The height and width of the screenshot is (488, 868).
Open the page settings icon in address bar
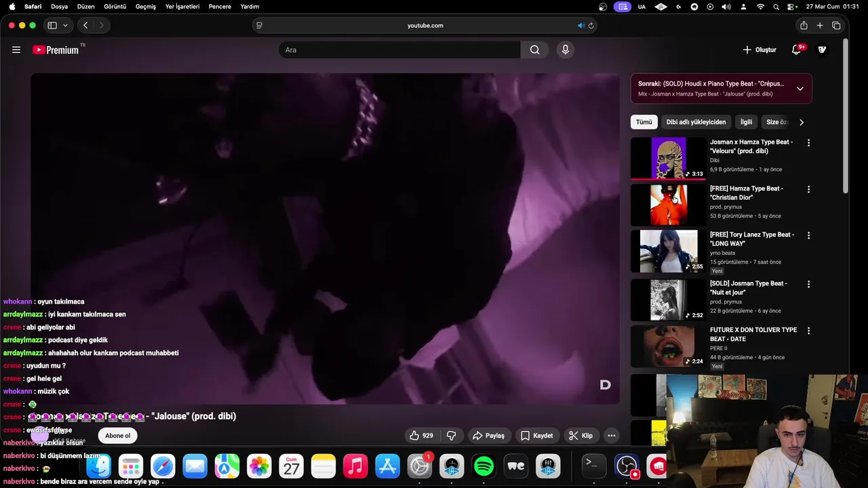(x=259, y=26)
